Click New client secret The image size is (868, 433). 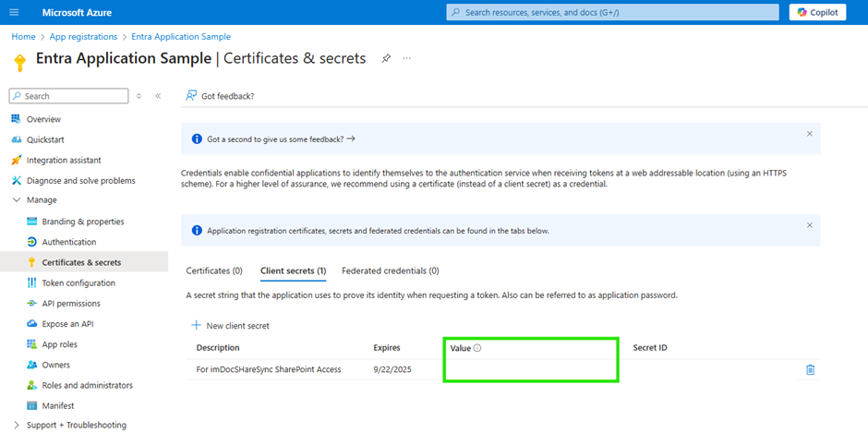click(x=230, y=326)
